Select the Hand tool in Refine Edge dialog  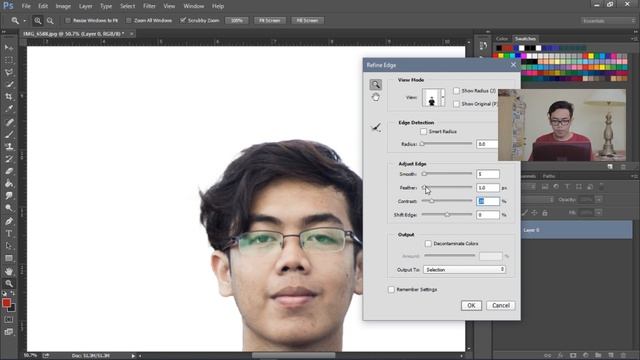click(x=376, y=97)
